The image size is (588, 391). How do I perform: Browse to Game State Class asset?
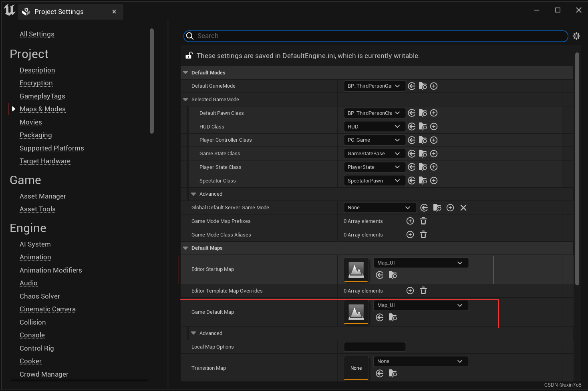pos(423,154)
